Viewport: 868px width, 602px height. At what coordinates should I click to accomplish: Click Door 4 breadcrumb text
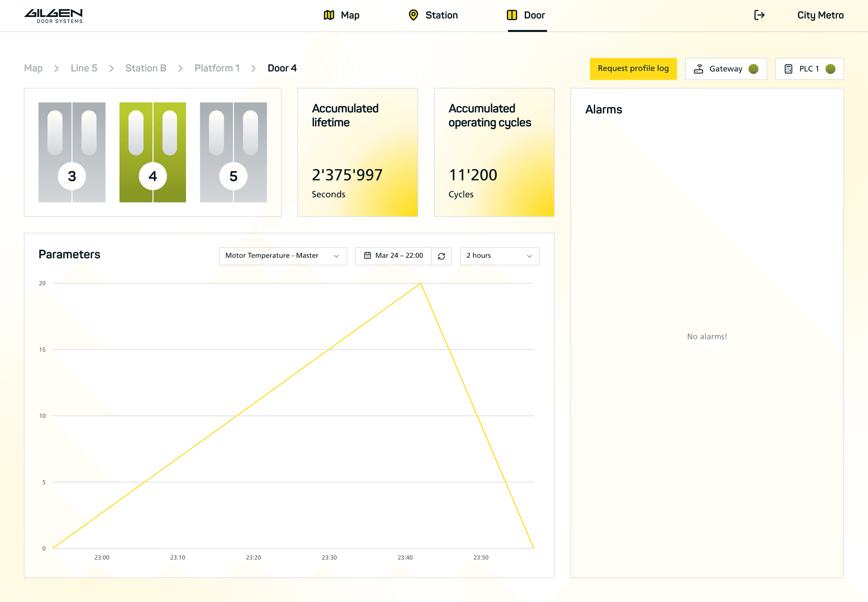[282, 68]
